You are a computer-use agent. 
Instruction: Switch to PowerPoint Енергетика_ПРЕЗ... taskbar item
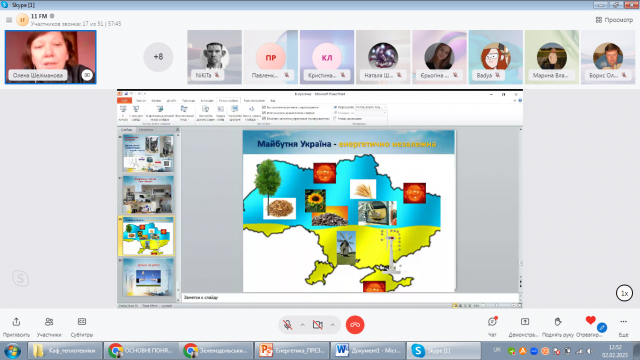(292, 351)
